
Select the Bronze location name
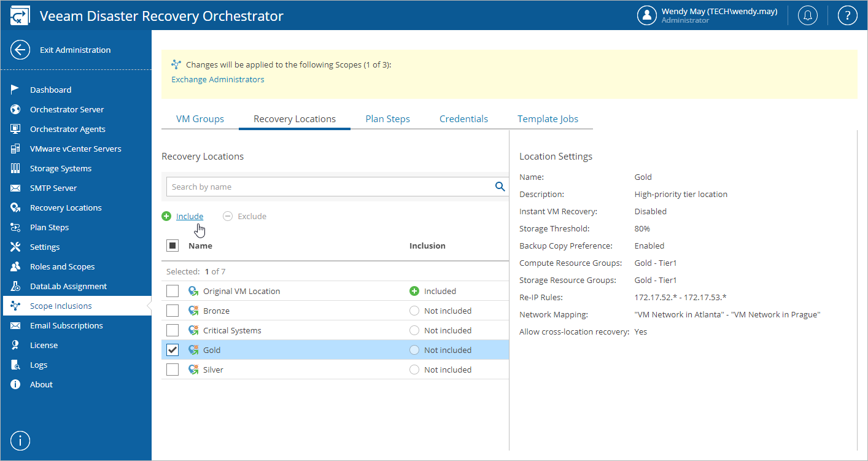(216, 311)
